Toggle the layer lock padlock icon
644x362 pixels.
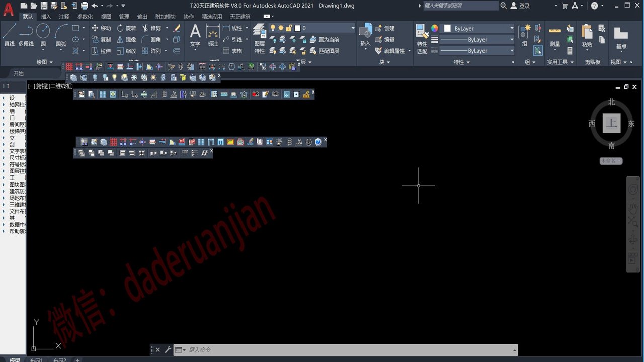[x=289, y=28]
